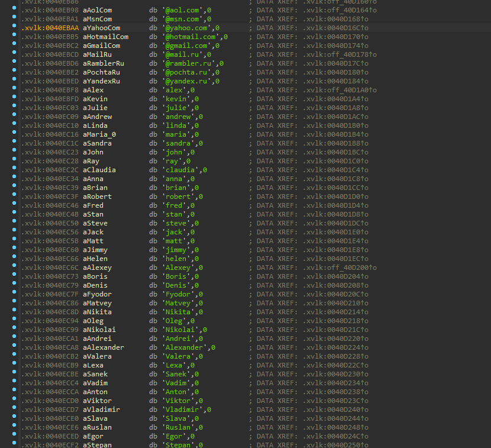Viewport: 491px width, 448px height.
Task: Click the blue dot beside aHelen line
Action: pos(14,259)
